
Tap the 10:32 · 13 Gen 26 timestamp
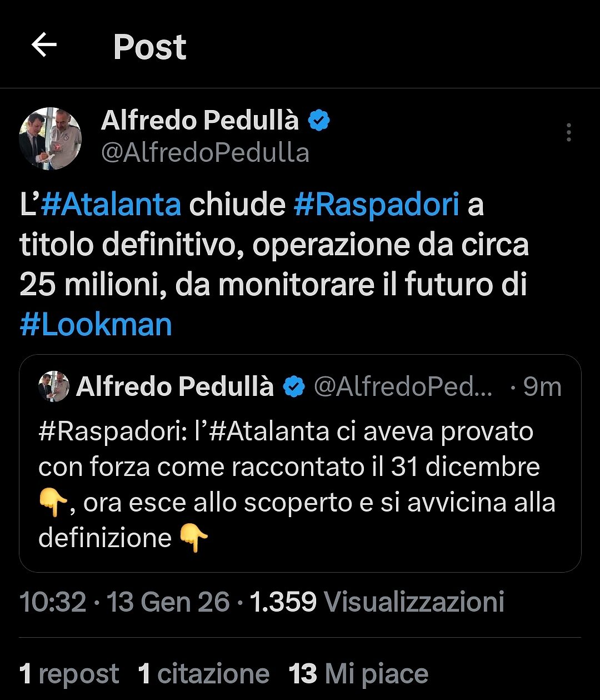[124, 602]
